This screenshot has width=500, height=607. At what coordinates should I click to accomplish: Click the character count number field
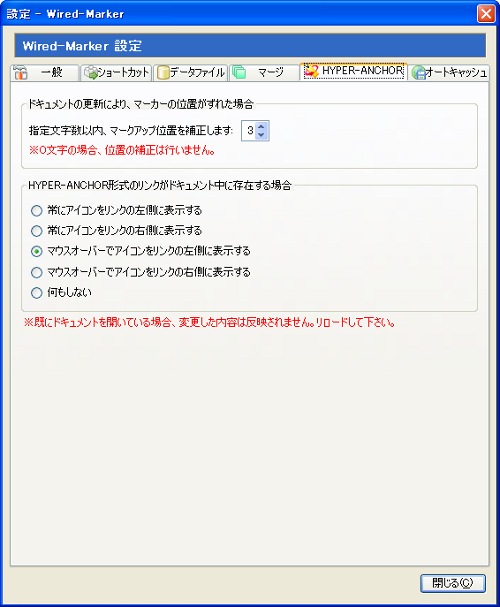click(249, 130)
